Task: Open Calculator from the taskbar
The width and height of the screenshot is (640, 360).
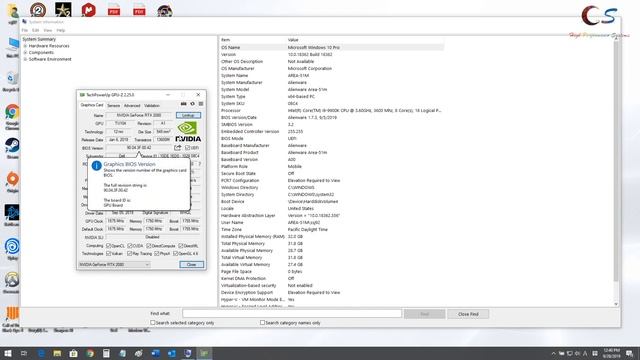Action: (x=106, y=353)
